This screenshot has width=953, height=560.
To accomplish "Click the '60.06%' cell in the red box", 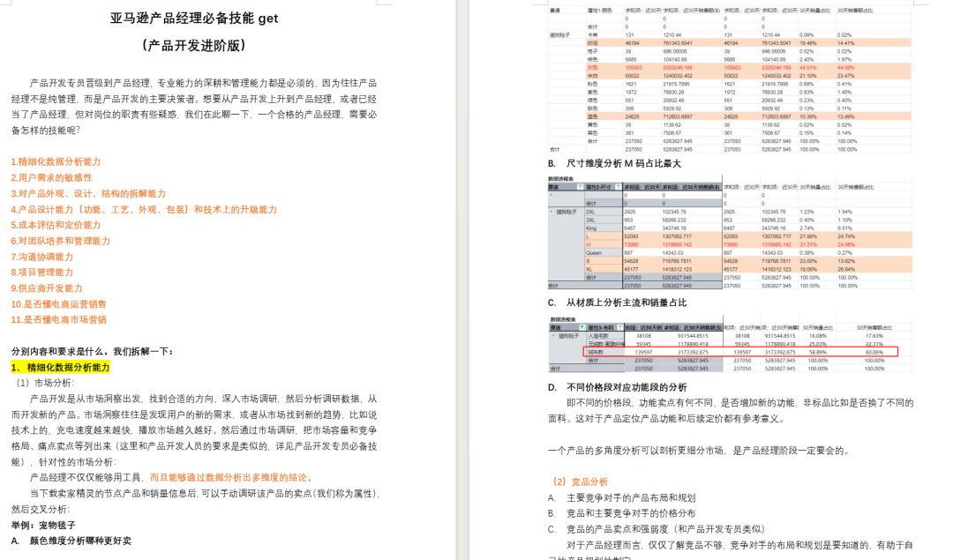I will click(874, 352).
